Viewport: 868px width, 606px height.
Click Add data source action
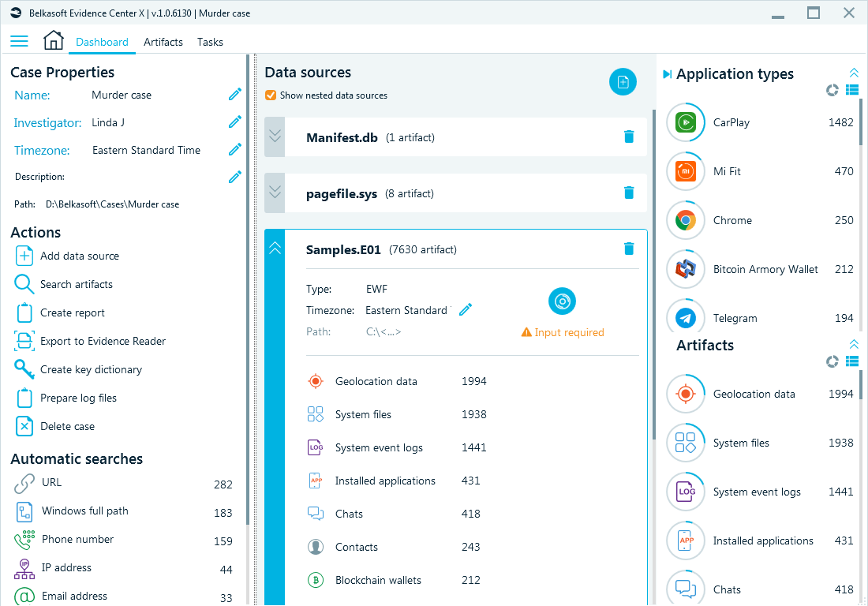[x=67, y=256]
